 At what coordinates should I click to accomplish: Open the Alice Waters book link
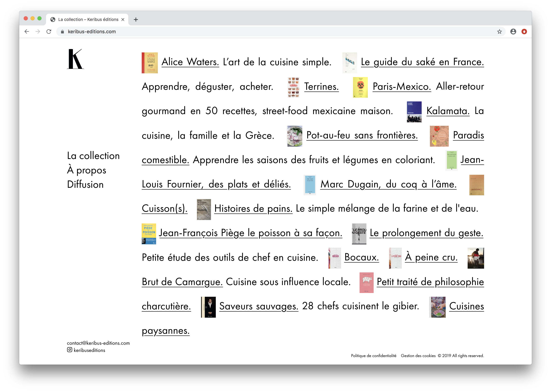(190, 62)
